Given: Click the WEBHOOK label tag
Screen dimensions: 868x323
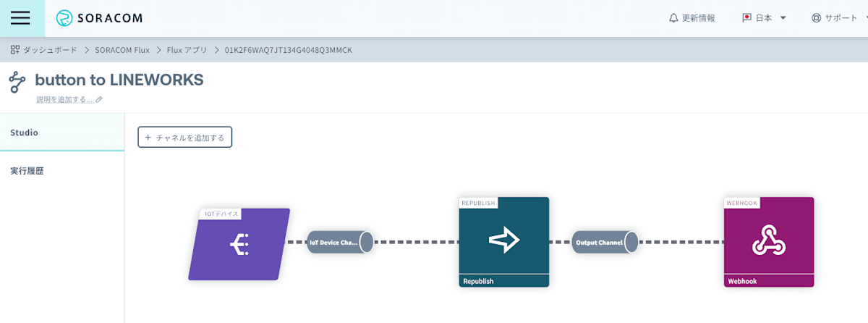Looking at the screenshot, I should point(742,203).
